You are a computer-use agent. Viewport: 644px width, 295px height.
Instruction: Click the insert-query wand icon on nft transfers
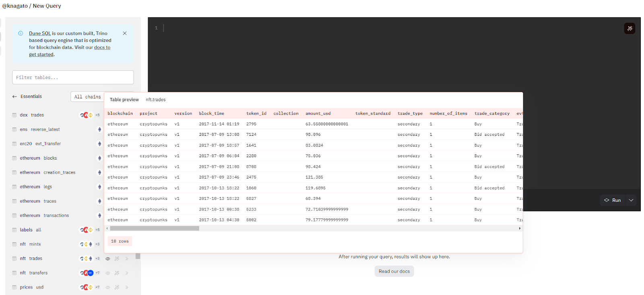(x=117, y=273)
